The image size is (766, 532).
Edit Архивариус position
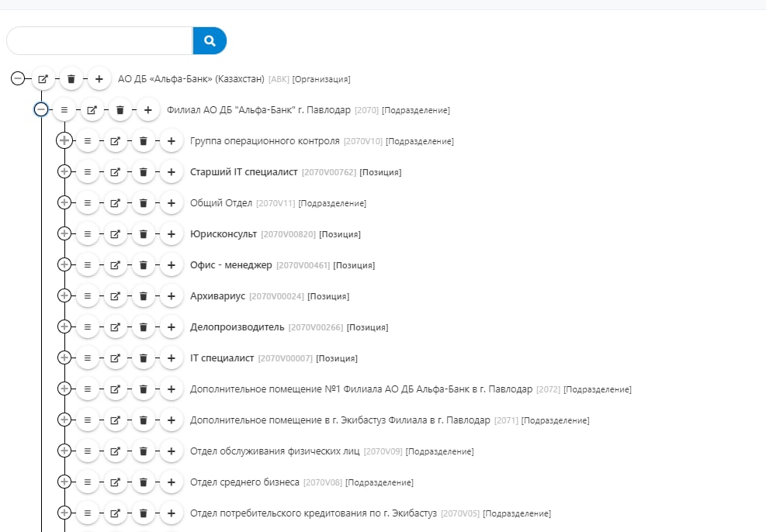pyautogui.click(x=116, y=295)
